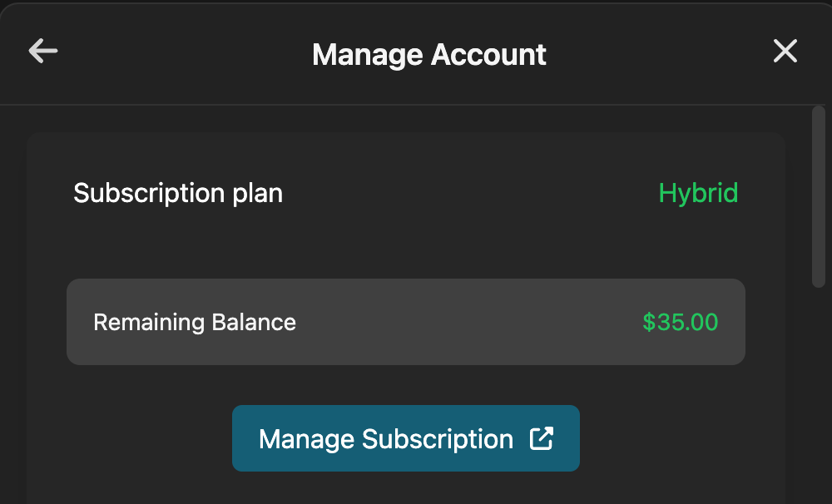Click the Manage Account title

pyautogui.click(x=428, y=55)
